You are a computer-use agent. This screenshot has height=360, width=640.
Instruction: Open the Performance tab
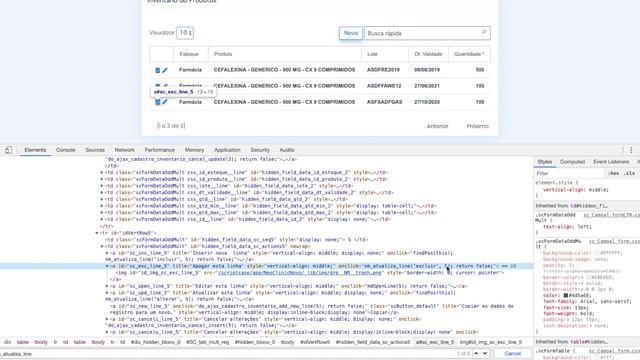(x=160, y=150)
